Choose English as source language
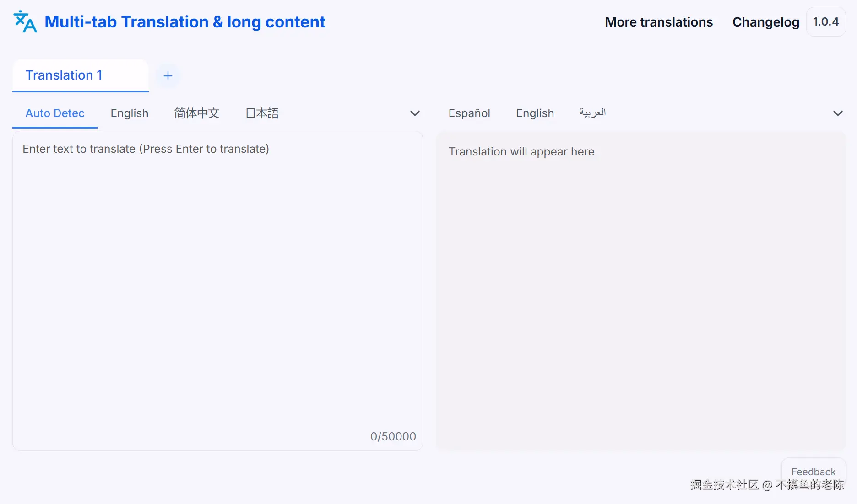The width and height of the screenshot is (857, 504). click(130, 113)
